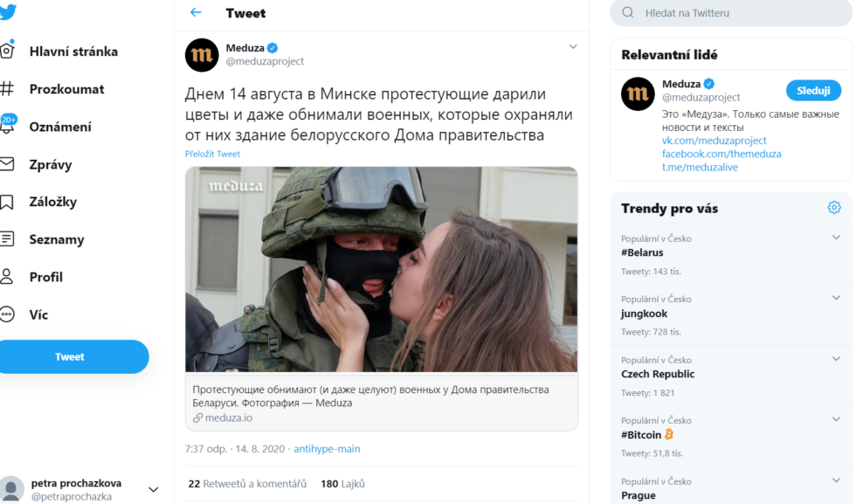Click the Meduza avatar in the tweet
Viewport: 856px width, 504px height.
(x=202, y=55)
